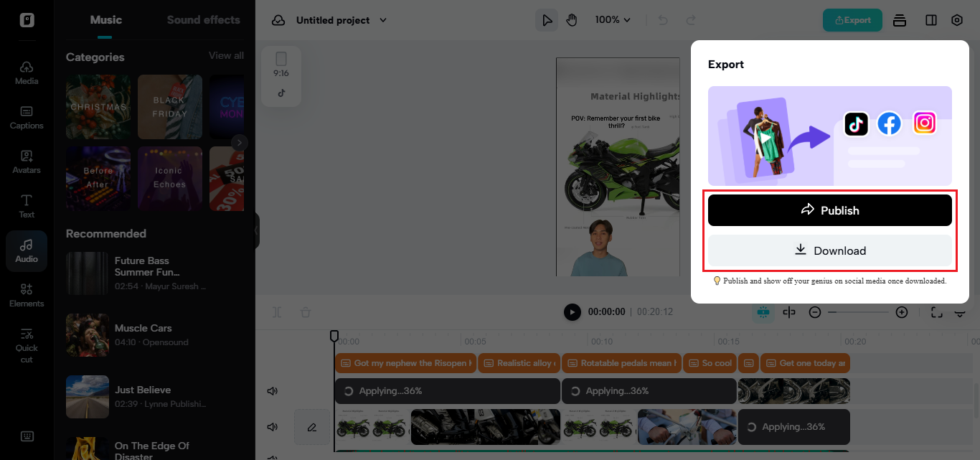980x460 pixels.
Task: Play the video preview
Action: point(572,312)
